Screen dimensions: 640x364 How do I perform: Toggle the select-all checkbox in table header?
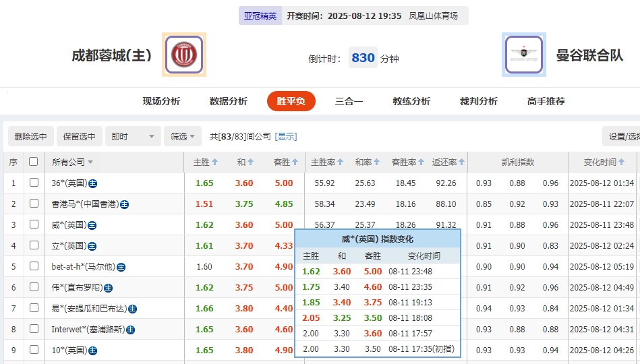34,162
